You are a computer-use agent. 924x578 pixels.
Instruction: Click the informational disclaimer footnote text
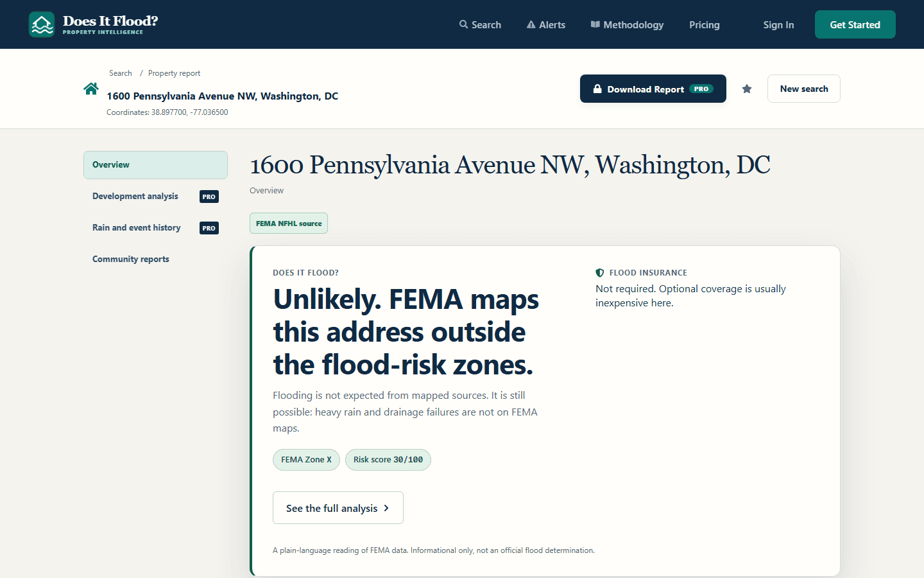coord(434,550)
